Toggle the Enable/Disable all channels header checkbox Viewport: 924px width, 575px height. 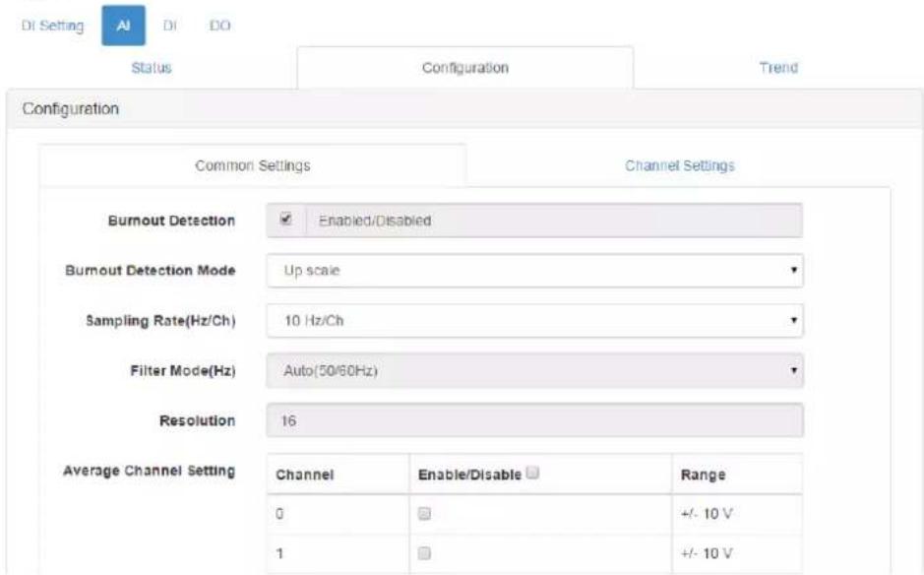point(532,473)
